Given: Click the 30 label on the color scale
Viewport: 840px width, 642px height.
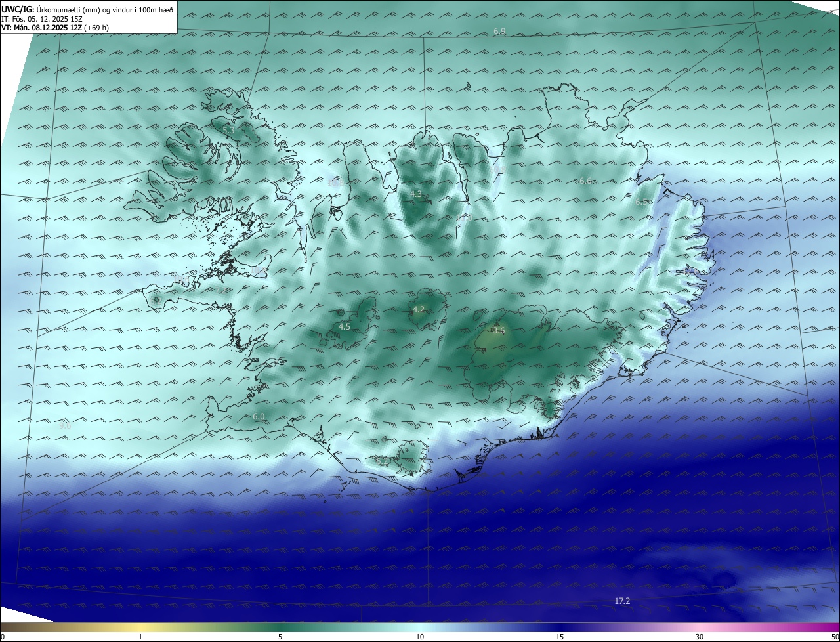Looking at the screenshot, I should [x=700, y=637].
